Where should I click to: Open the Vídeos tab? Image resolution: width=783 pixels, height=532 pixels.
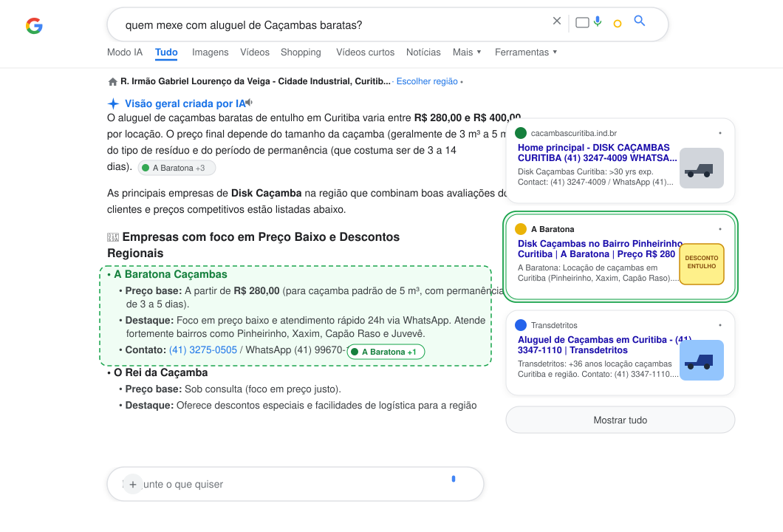[255, 52]
